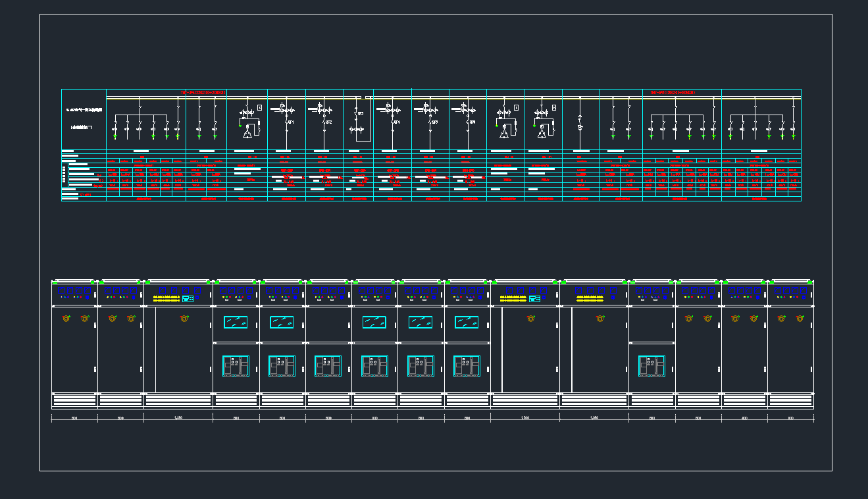The height and width of the screenshot is (499, 868).
Task: Click first blue meter on leftmost cabinet
Action: (x=60, y=290)
